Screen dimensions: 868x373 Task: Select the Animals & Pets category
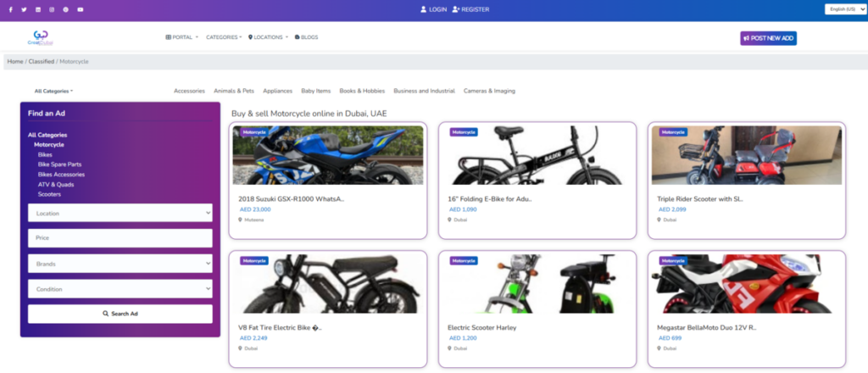[x=234, y=91]
